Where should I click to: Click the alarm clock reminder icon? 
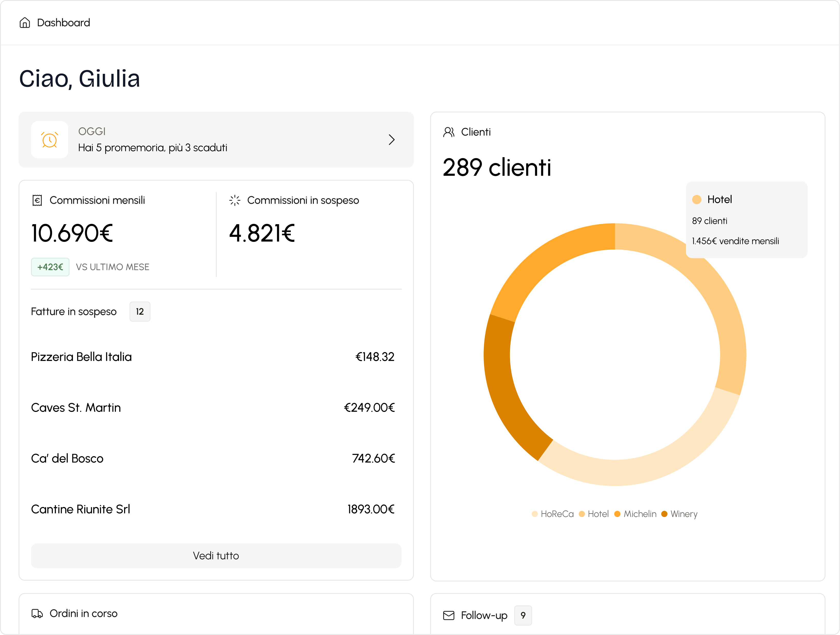[x=50, y=140]
